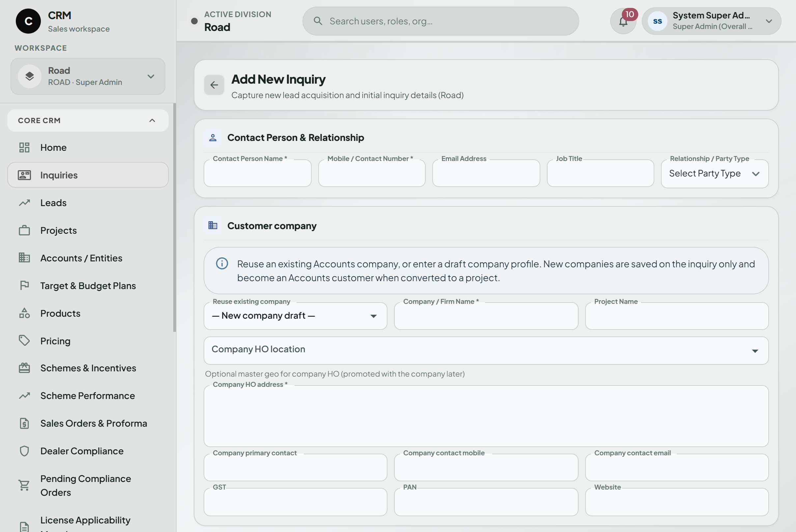Open Target & Budget Plans menu item
Screen dimensions: 796x532
(88, 286)
